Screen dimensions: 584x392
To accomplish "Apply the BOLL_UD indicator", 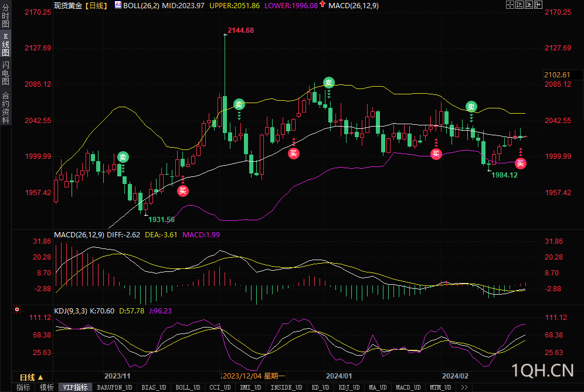I will (188, 387).
